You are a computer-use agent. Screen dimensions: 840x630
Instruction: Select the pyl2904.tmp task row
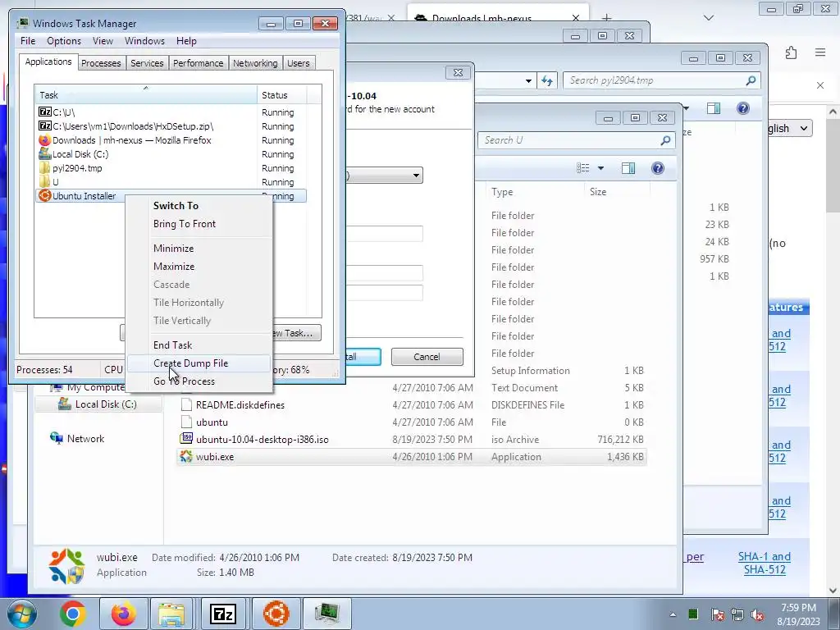(171, 168)
